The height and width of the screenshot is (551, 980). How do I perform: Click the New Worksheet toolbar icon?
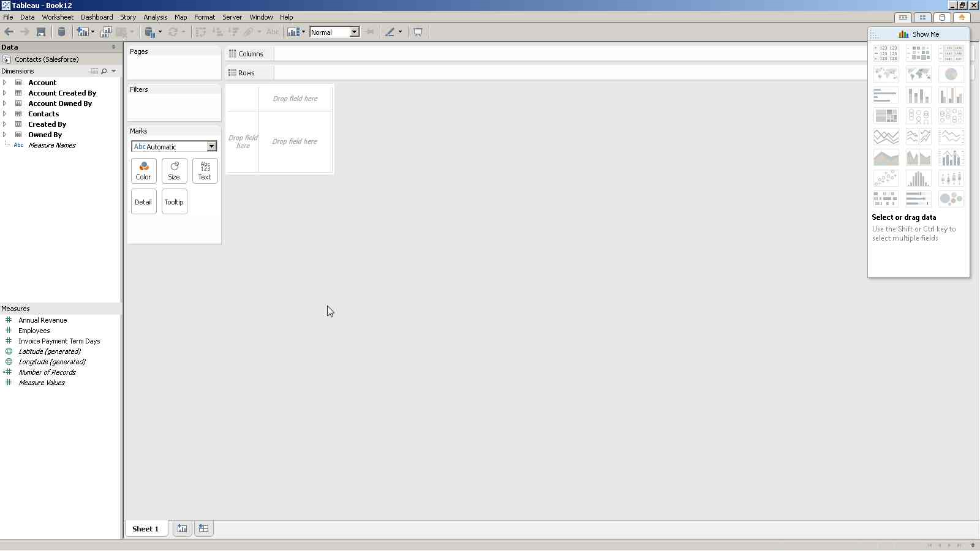(x=82, y=32)
